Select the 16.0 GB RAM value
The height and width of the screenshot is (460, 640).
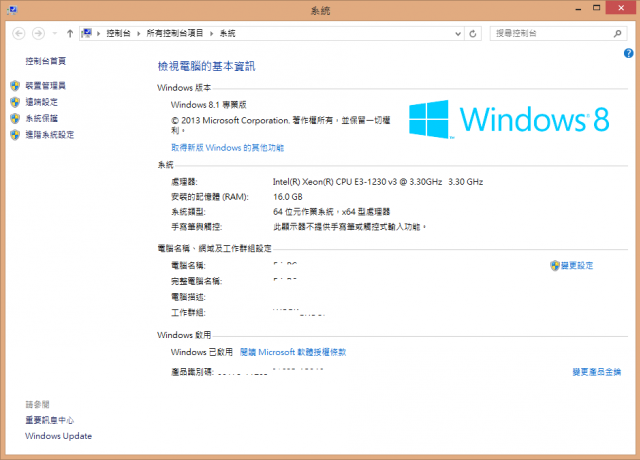pos(288,197)
